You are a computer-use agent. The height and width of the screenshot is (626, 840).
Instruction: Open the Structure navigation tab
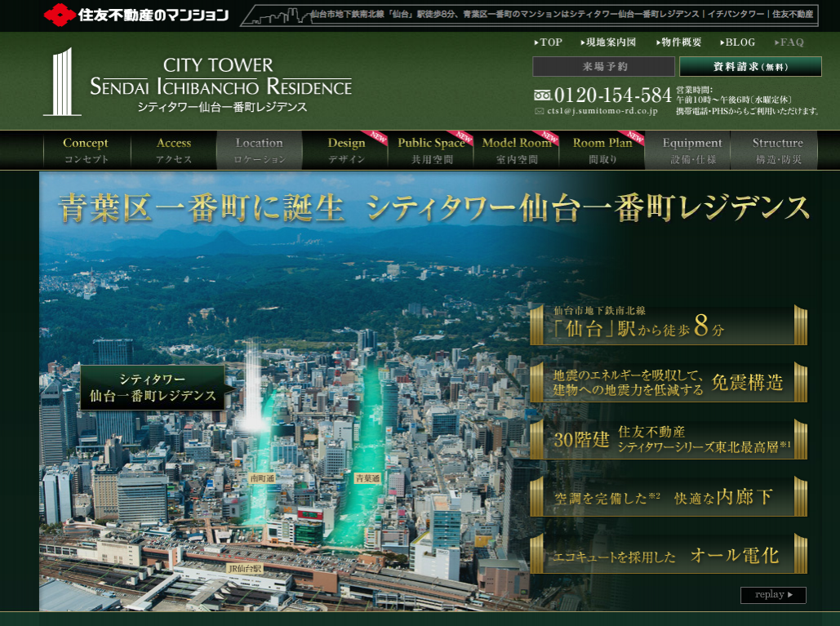click(x=777, y=150)
